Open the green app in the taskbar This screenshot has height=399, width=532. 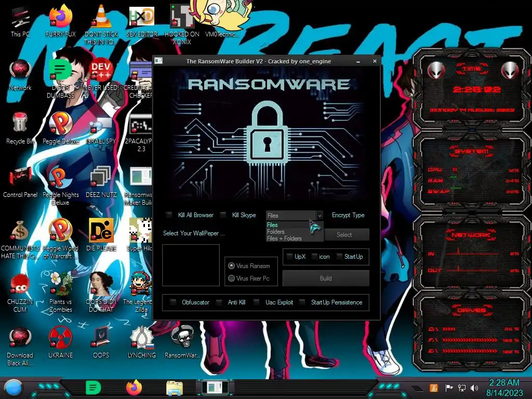click(x=93, y=388)
